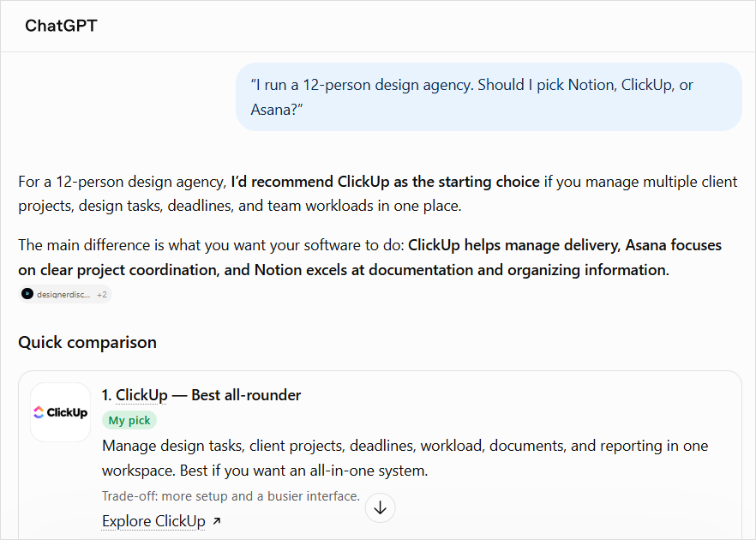
Task: Click the ClickUp link in card heading
Action: click(141, 395)
